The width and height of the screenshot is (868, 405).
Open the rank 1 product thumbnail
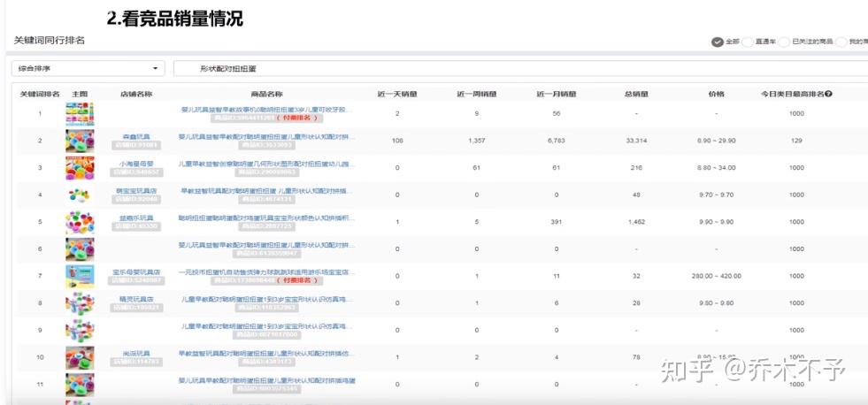tap(80, 114)
